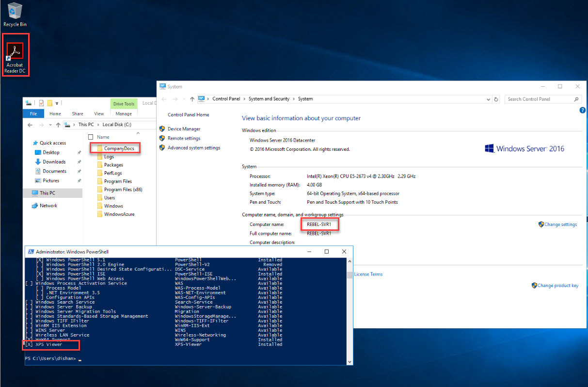588x387 pixels.
Task: Click the System window title bar icon
Action: [163, 86]
